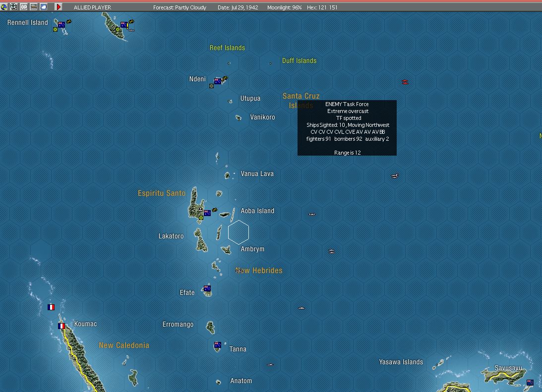Viewport: 542px width, 392px height.
Task: Select the ship icon east of Efate
Action: 301,308
